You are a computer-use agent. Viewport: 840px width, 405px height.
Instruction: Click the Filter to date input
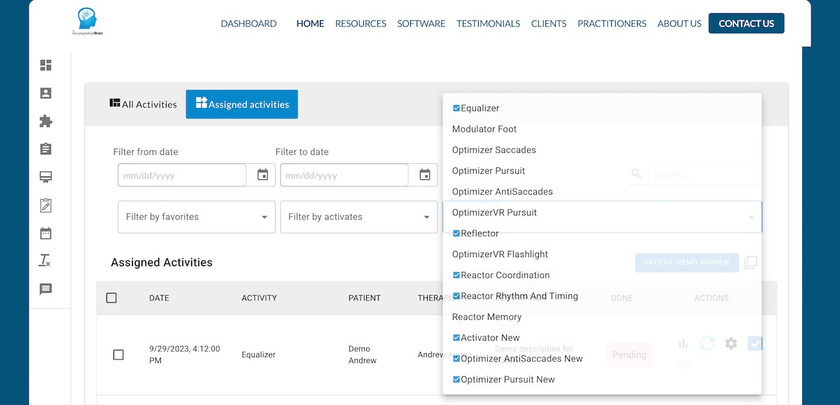coord(344,175)
